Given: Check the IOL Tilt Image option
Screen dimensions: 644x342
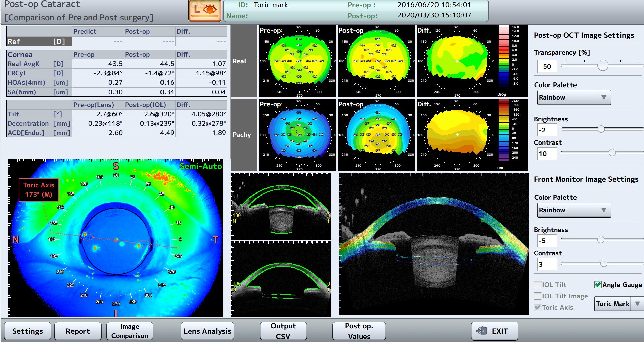Looking at the screenshot, I should coord(537,296).
